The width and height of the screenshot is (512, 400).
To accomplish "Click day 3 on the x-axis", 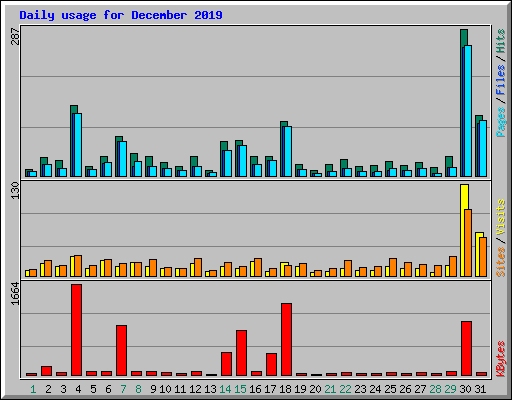I will pos(63,389).
